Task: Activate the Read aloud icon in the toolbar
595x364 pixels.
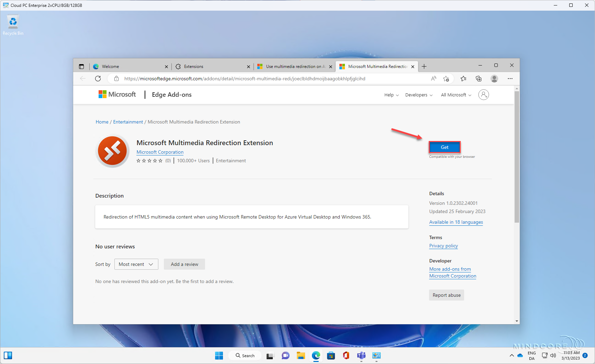Action: (x=433, y=79)
